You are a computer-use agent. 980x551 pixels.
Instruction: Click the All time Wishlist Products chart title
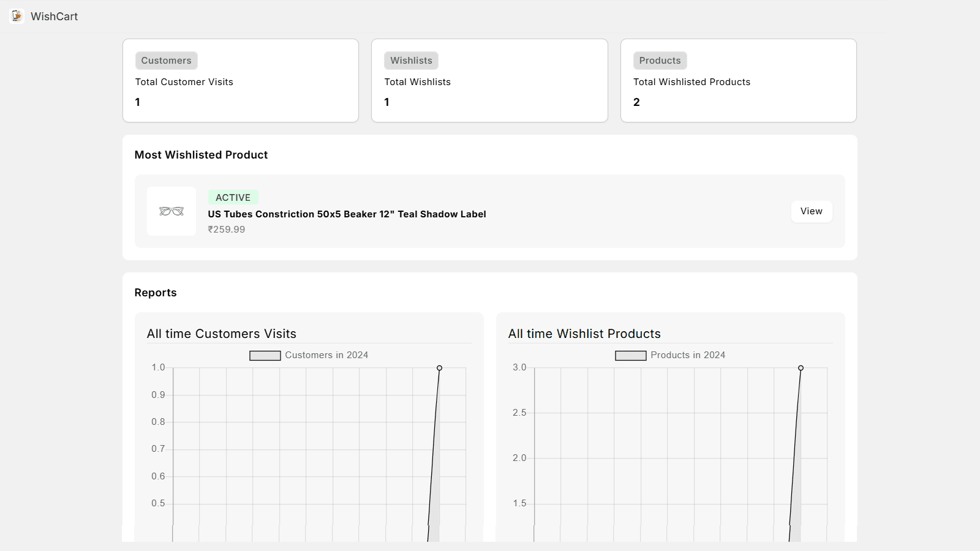coord(584,334)
